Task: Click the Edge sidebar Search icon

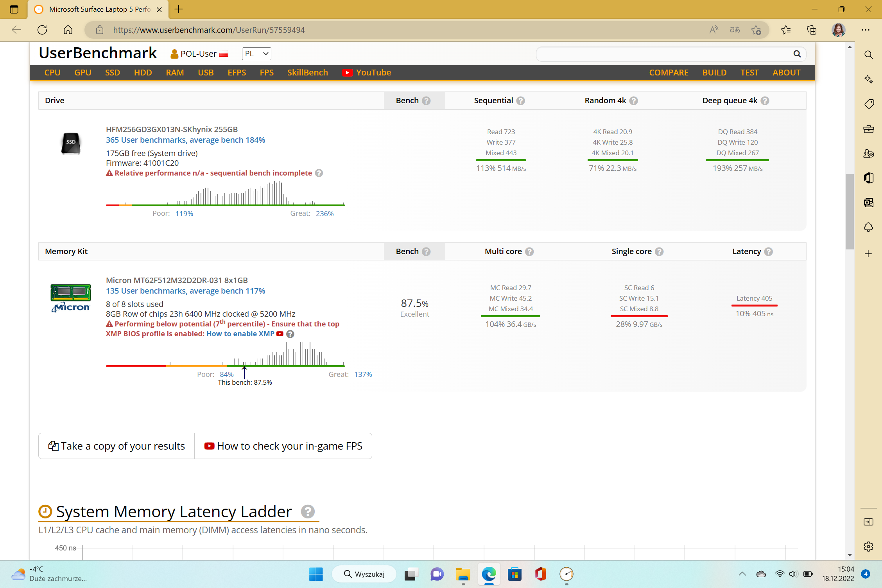Action: (869, 55)
